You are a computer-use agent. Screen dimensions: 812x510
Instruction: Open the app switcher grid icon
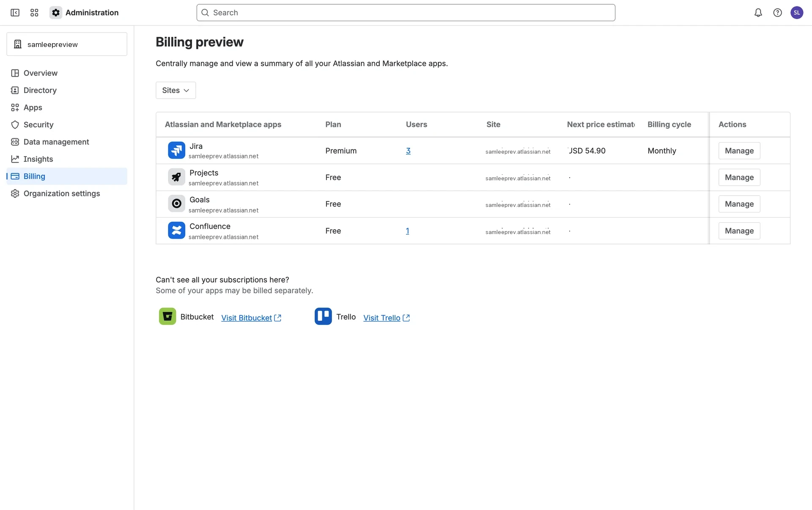(34, 13)
